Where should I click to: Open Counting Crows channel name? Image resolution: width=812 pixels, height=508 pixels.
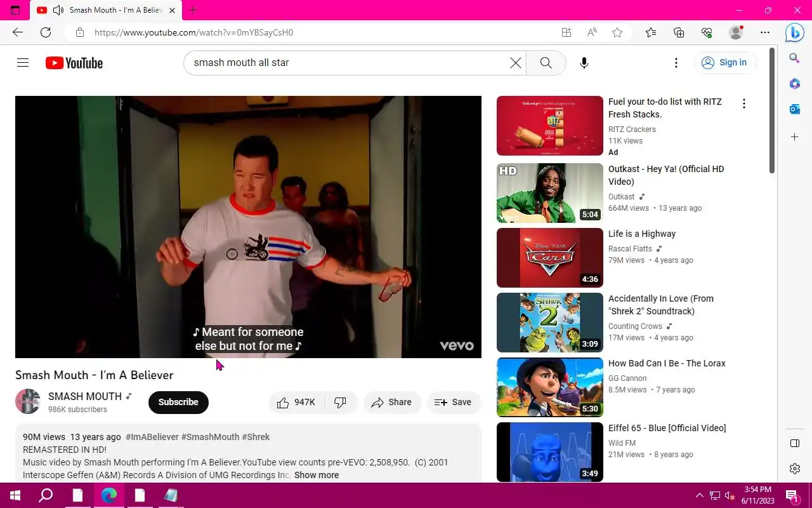click(x=635, y=326)
